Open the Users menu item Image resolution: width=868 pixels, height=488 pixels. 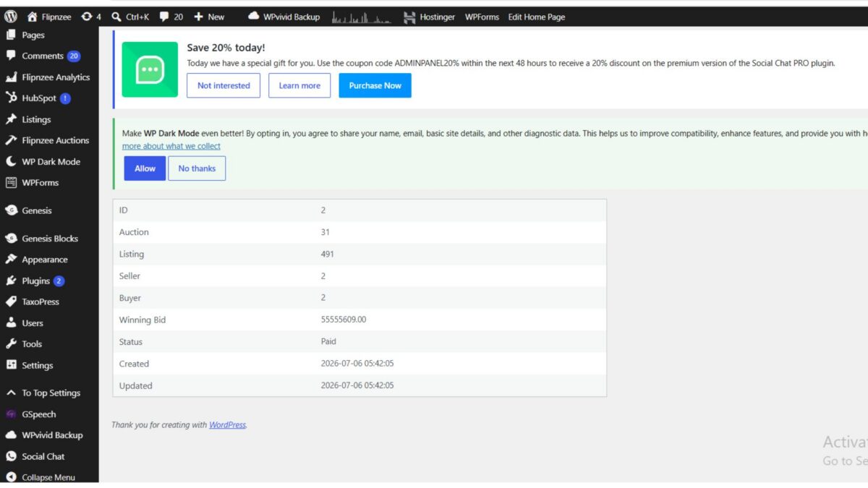coord(33,322)
